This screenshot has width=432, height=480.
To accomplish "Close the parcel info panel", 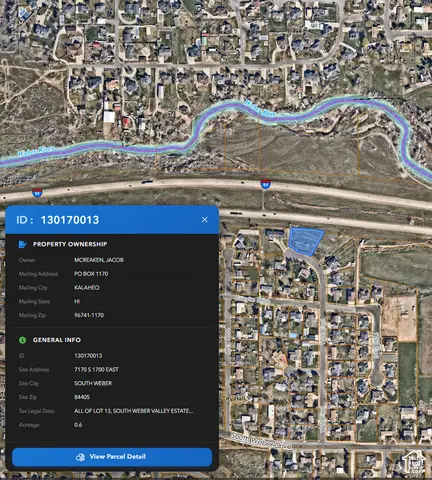I will coord(205,220).
